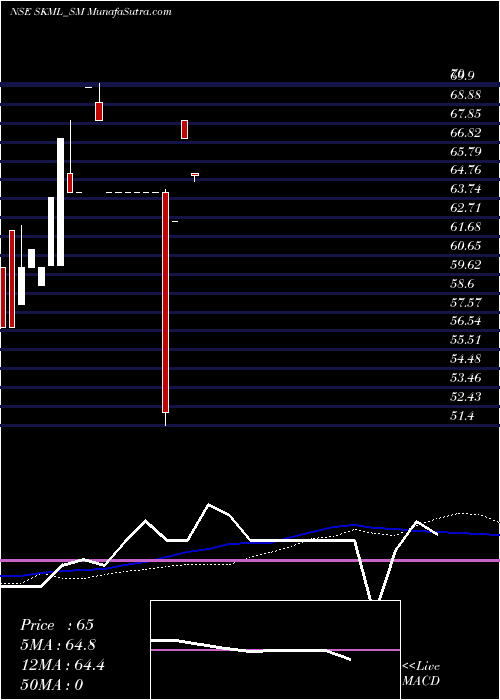Click the 65.79 price axis label
Screen dimensions: 500x700
pyautogui.click(x=466, y=152)
